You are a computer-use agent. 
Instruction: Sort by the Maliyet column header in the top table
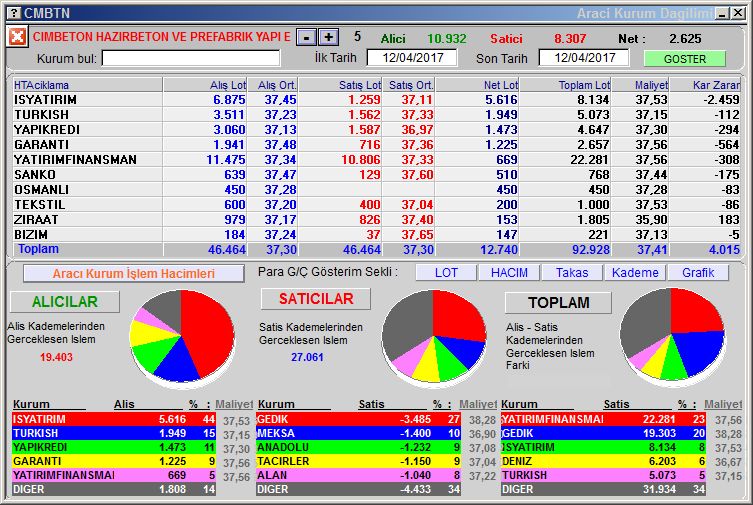coord(640,85)
